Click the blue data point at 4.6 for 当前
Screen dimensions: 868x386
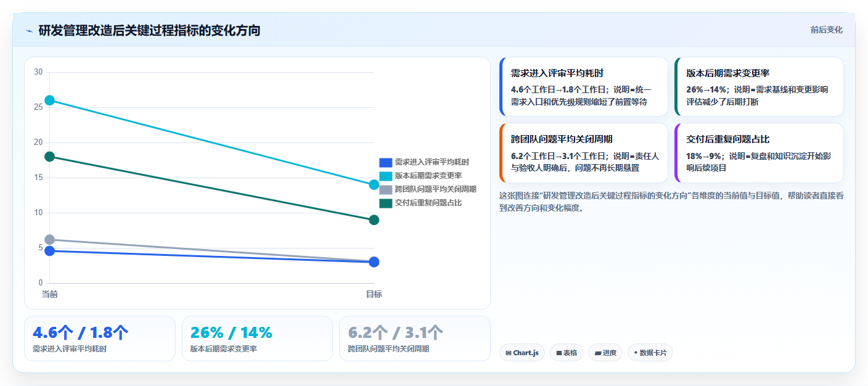point(50,251)
